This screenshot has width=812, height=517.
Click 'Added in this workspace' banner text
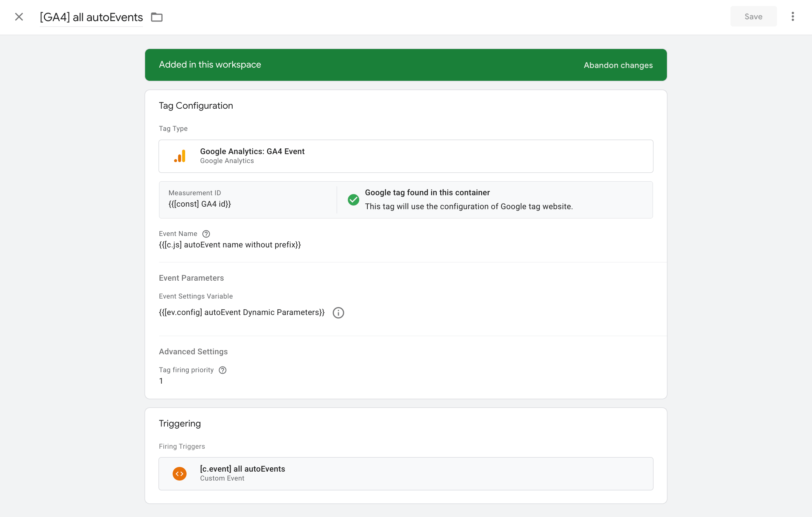pos(210,65)
